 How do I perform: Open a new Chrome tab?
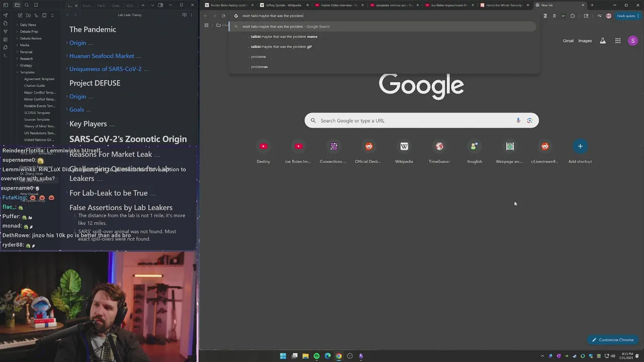tap(592, 5)
